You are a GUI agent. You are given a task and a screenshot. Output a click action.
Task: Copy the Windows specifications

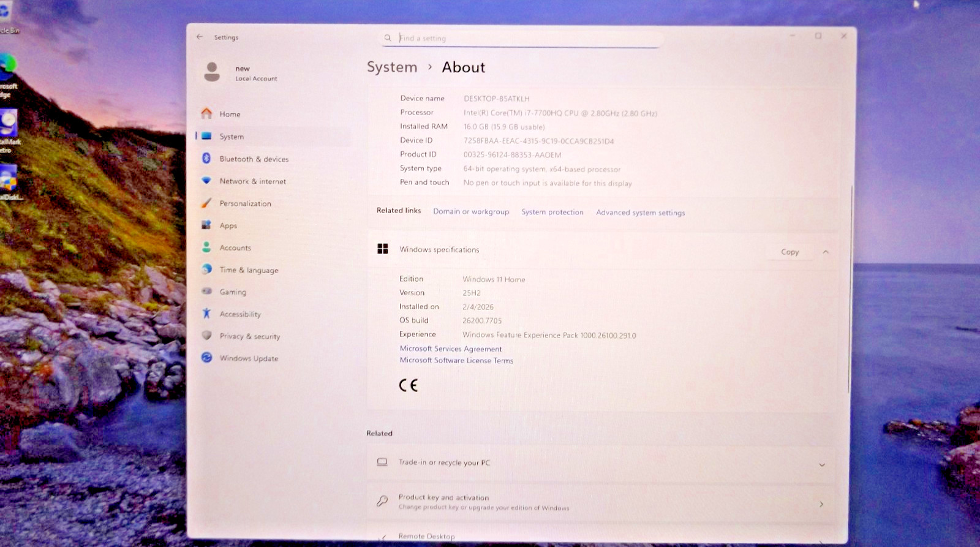tap(790, 252)
